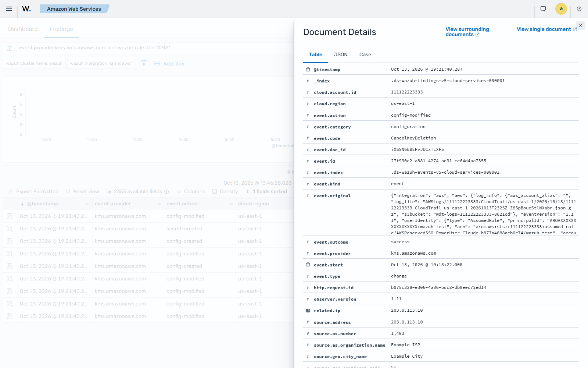Open View single document link

[x=546, y=29]
